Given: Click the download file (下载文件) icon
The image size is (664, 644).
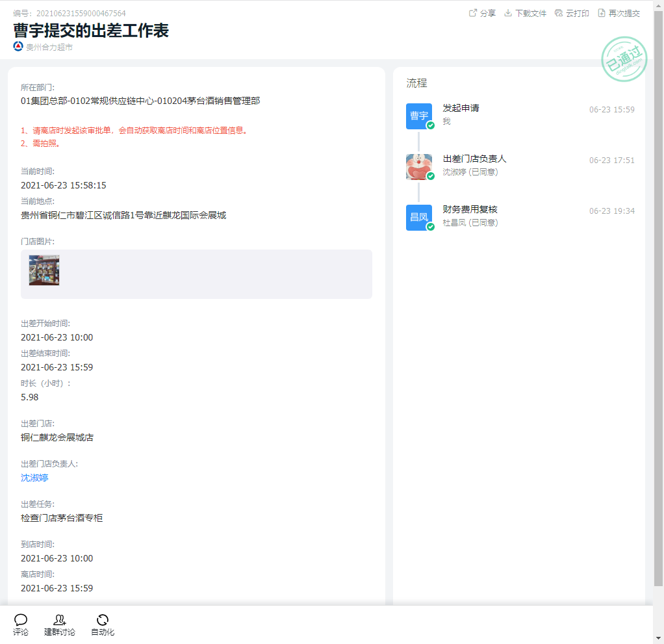Looking at the screenshot, I should click(508, 13).
